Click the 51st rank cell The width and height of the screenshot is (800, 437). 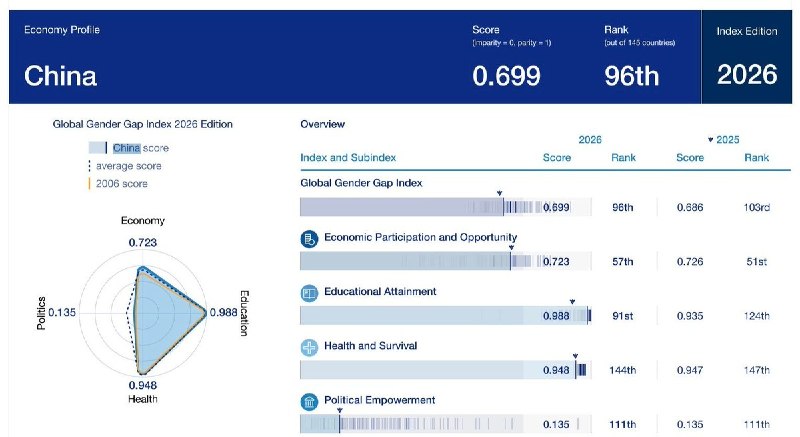757,262
